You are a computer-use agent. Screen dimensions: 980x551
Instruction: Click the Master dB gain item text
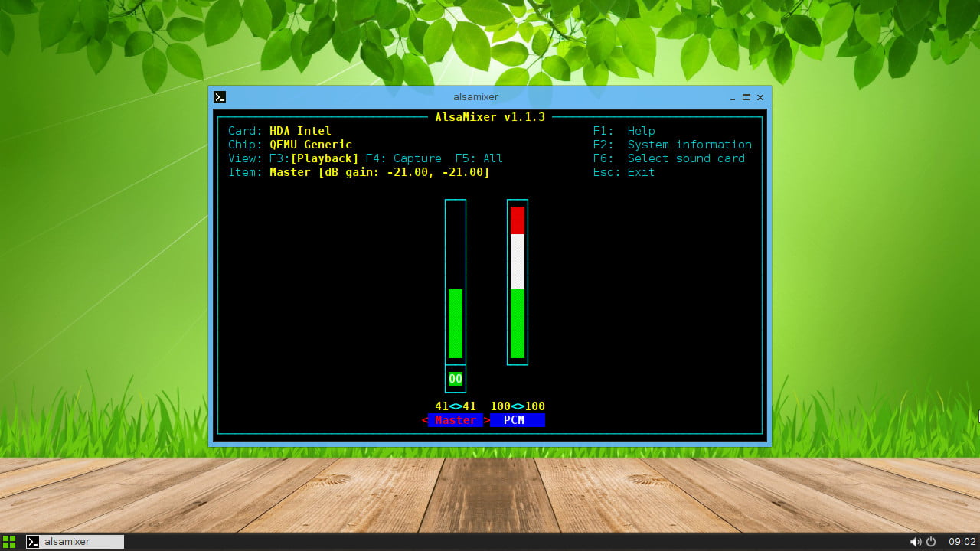tap(380, 172)
